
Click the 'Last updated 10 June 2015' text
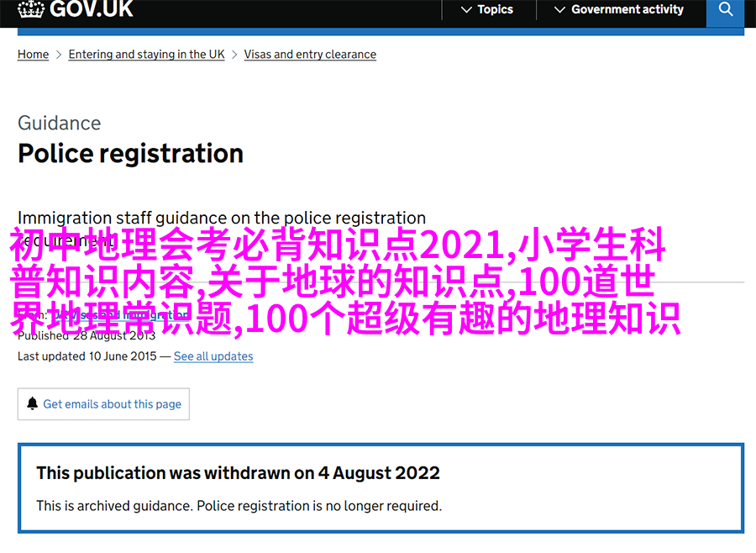(x=87, y=356)
